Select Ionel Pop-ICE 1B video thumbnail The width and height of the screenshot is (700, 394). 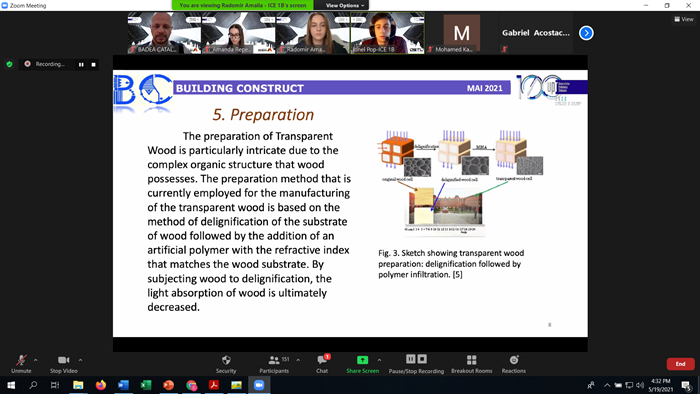(x=388, y=33)
